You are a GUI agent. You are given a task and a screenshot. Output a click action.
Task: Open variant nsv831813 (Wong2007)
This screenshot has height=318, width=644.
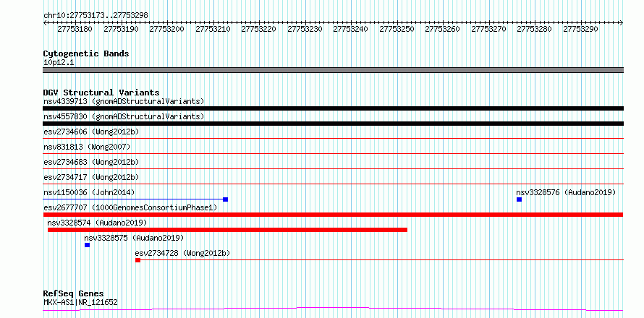point(87,147)
